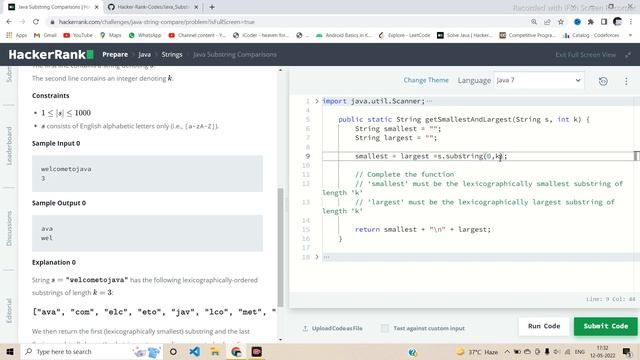This screenshot has height=360, width=640.
Task: Click the String largest declaration line
Action: point(396,138)
